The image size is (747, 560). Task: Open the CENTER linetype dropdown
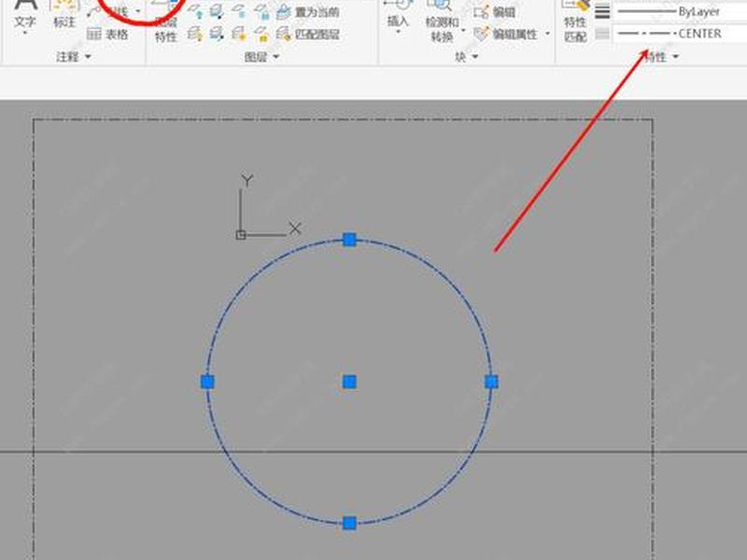(680, 34)
